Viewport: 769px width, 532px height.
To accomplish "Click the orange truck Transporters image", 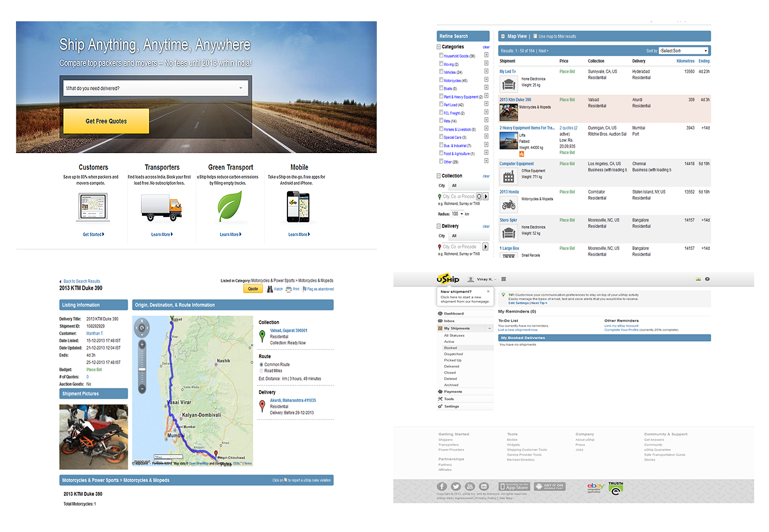I will click(x=161, y=208).
